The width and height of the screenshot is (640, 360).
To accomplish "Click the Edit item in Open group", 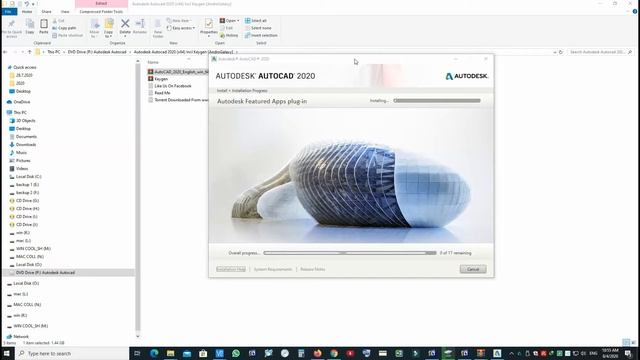I will [x=227, y=28].
